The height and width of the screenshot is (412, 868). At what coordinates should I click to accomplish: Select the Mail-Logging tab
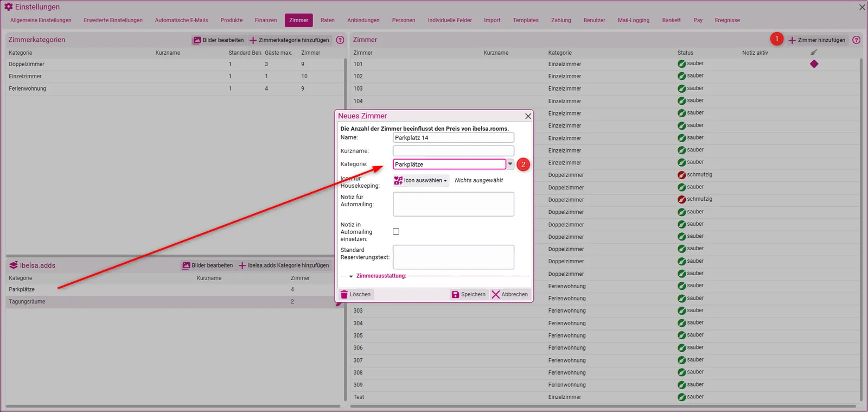pos(634,20)
